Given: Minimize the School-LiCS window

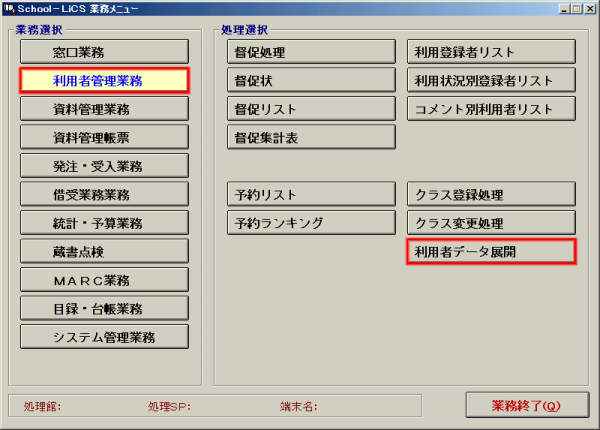Looking at the screenshot, I should tap(564, 9).
